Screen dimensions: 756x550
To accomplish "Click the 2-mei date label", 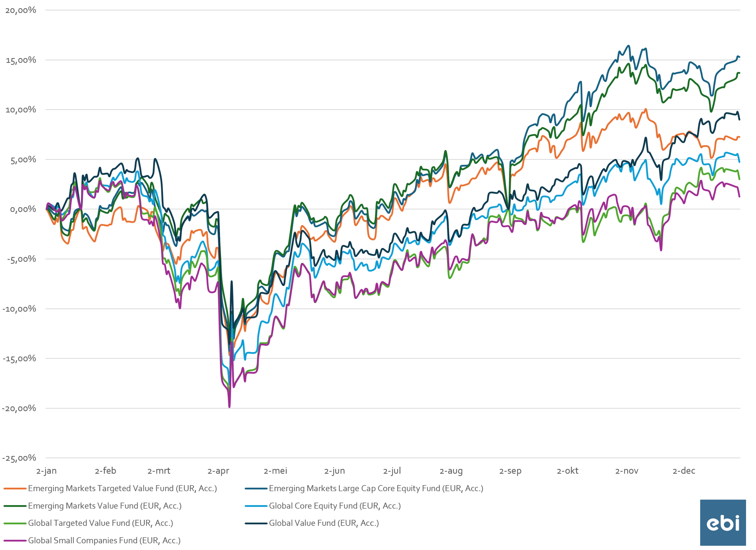I will click(275, 471).
